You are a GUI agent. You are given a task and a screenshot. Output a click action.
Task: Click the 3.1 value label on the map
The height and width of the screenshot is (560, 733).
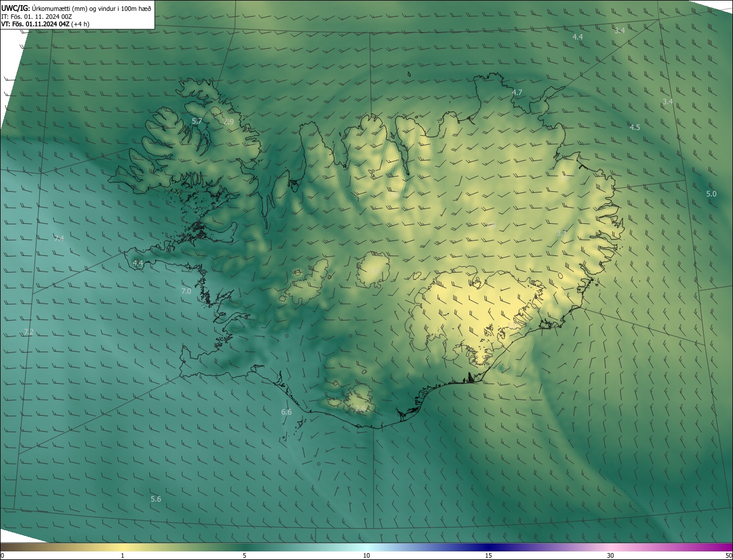(562, 234)
